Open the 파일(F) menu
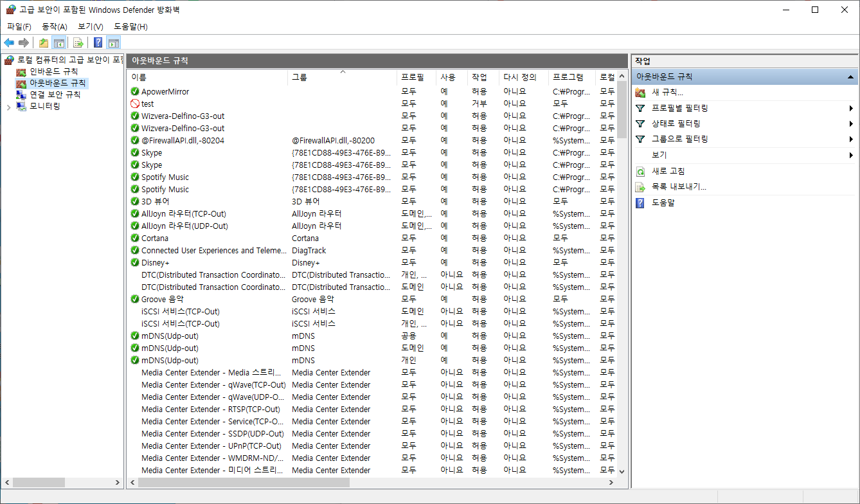The width and height of the screenshot is (860, 504). coord(19,26)
